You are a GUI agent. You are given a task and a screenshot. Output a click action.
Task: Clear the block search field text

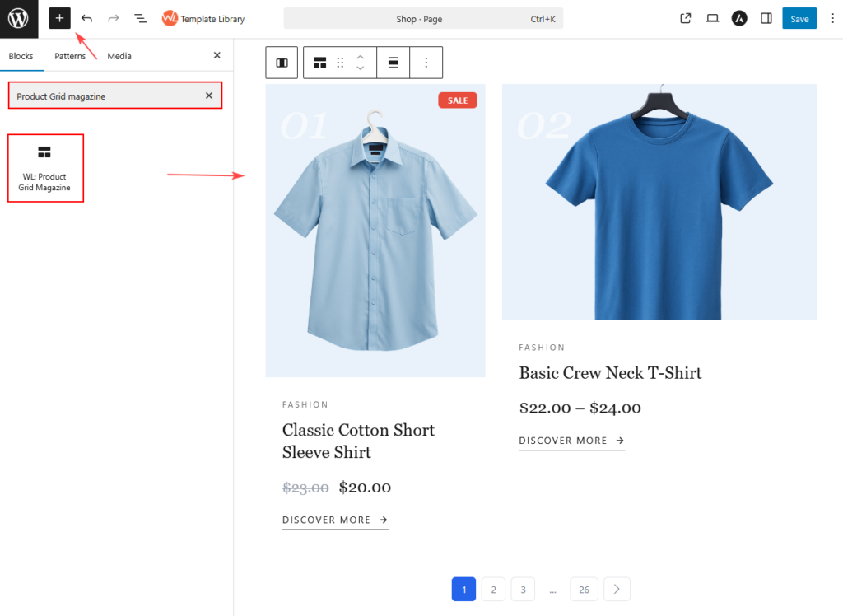tap(209, 96)
